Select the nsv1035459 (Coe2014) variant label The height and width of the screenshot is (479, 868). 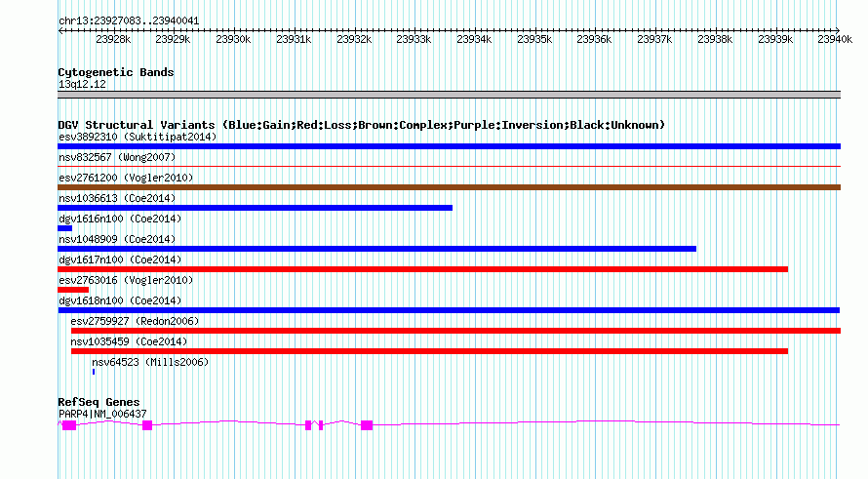pyautogui.click(x=129, y=341)
